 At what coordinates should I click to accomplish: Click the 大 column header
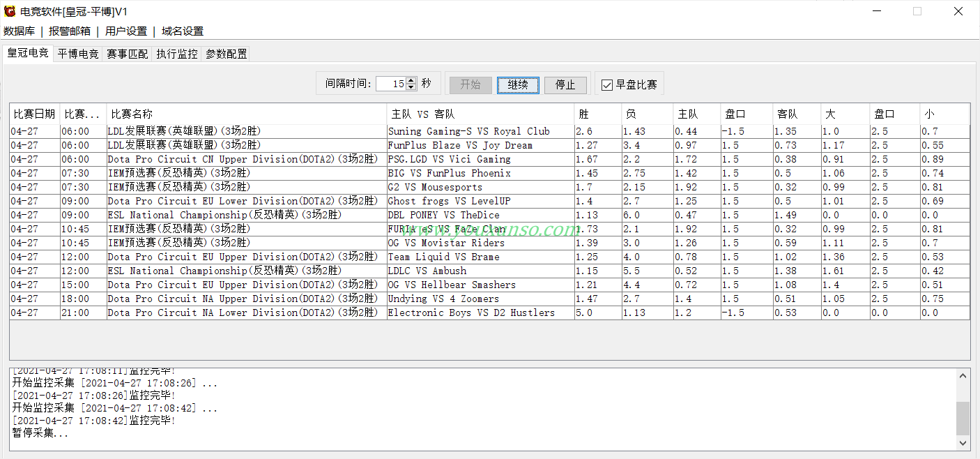point(845,114)
